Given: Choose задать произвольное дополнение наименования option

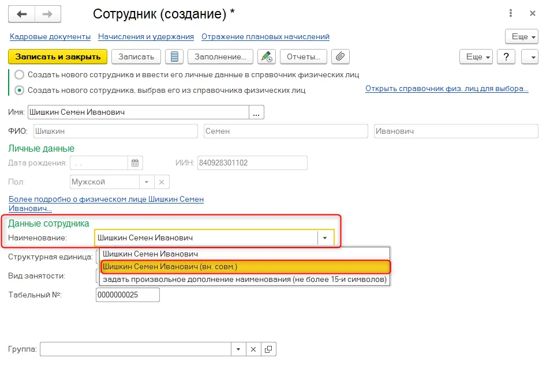Looking at the screenshot, I should [x=245, y=280].
